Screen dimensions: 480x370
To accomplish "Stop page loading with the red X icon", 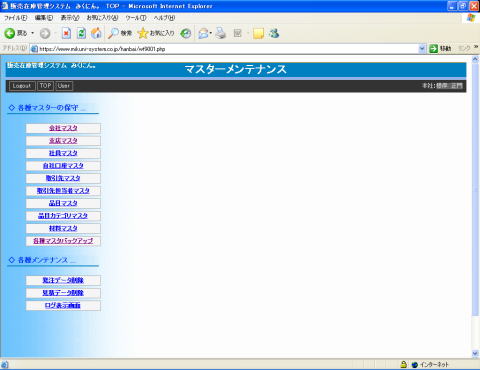I will point(66,33).
